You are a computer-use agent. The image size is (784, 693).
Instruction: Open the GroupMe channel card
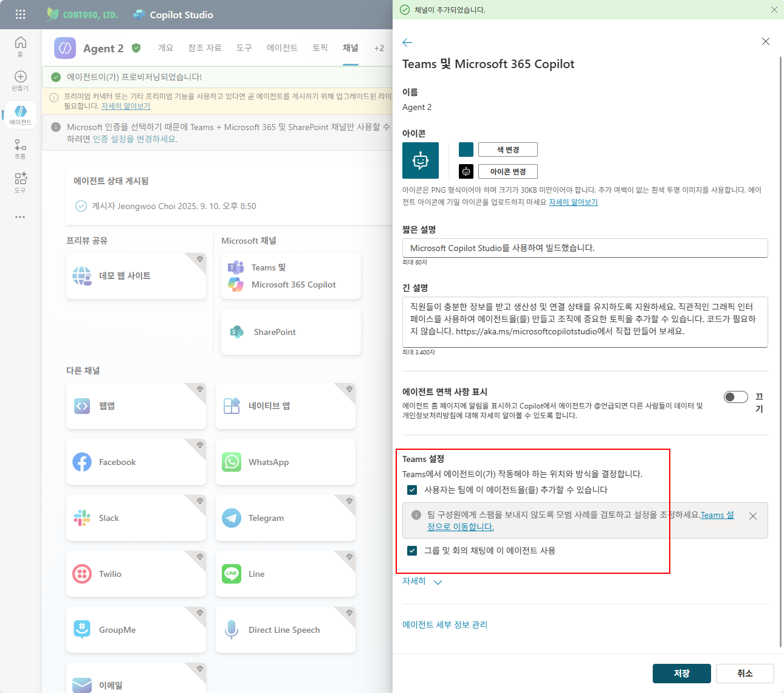tap(136, 630)
